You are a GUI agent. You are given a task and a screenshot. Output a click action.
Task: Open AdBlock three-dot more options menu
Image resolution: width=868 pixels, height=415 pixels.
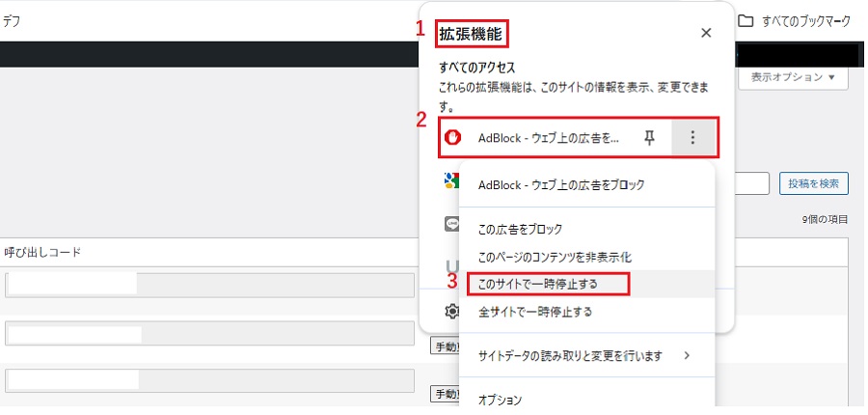pyautogui.click(x=692, y=138)
